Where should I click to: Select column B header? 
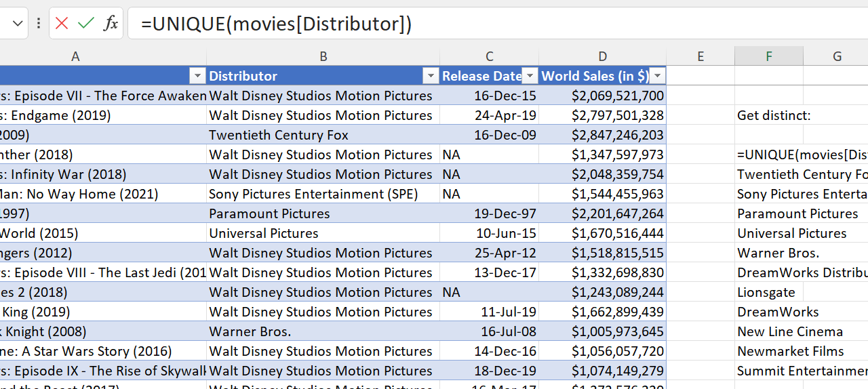coord(323,57)
